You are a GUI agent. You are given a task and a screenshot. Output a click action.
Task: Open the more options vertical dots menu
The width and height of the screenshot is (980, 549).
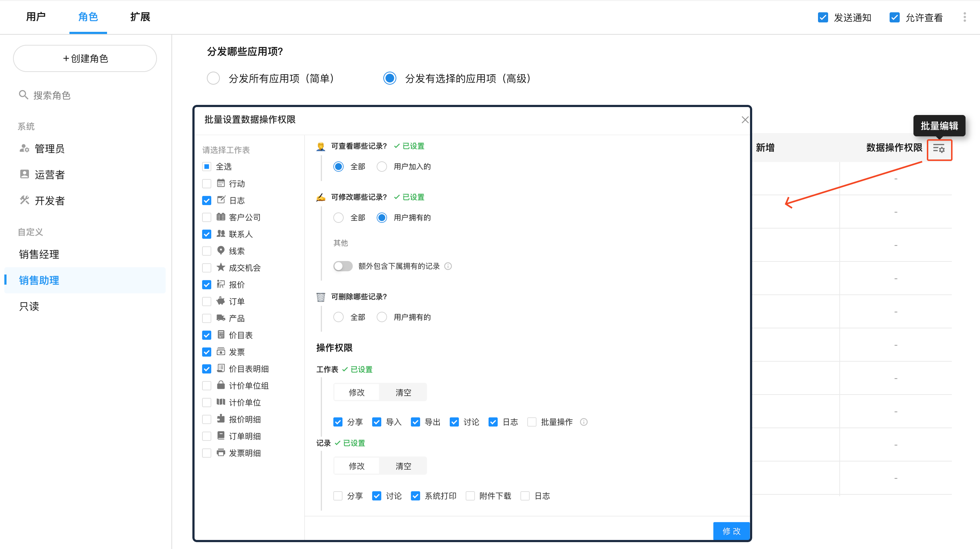pos(964,17)
